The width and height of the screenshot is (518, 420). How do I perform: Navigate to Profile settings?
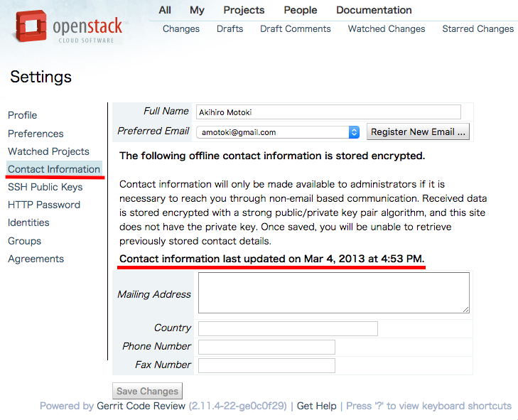click(x=22, y=115)
